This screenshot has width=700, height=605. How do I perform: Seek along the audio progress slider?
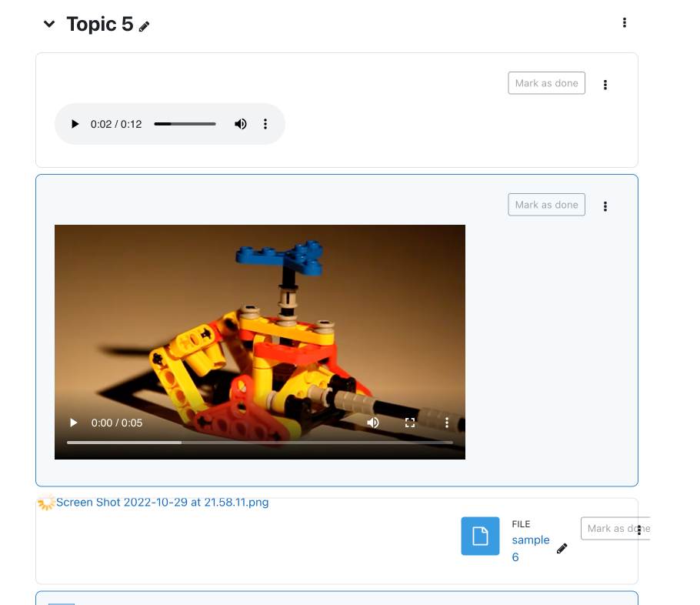tap(185, 124)
